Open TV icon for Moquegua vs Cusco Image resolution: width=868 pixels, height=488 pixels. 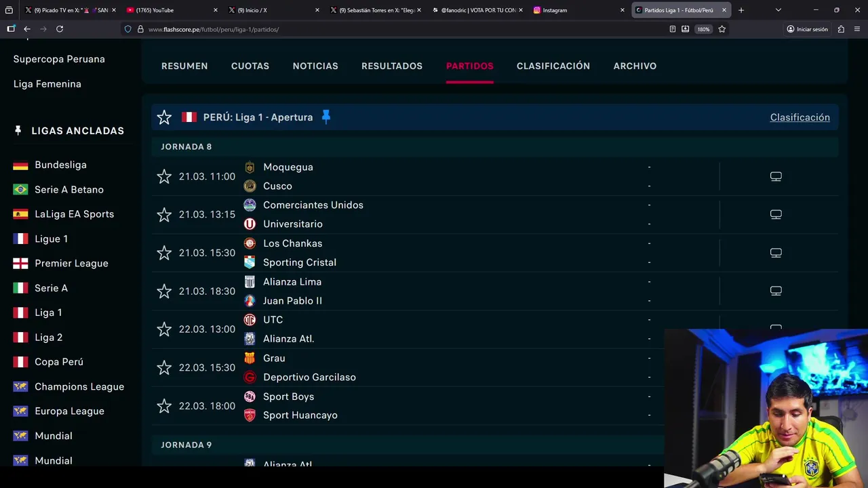(x=776, y=176)
